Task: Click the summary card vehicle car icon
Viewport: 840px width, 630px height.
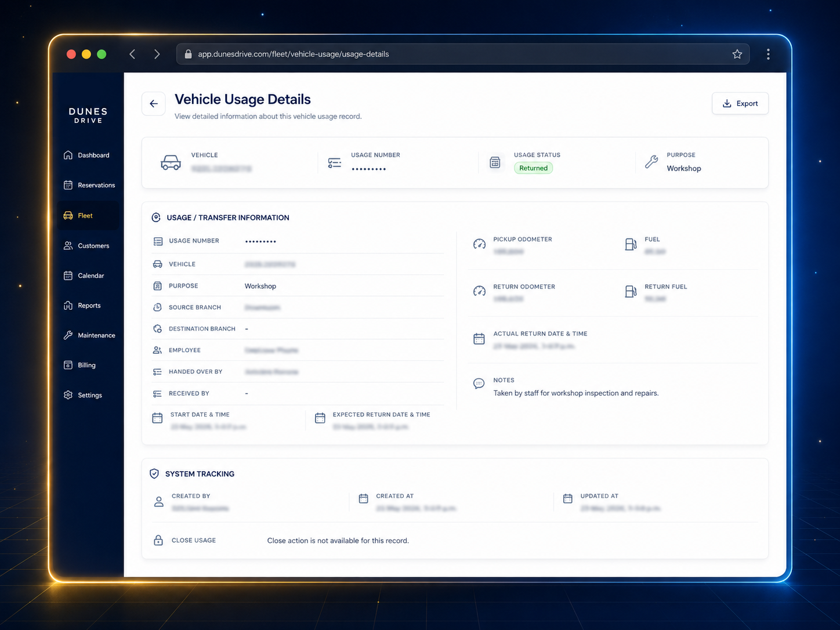Action: pos(171,162)
